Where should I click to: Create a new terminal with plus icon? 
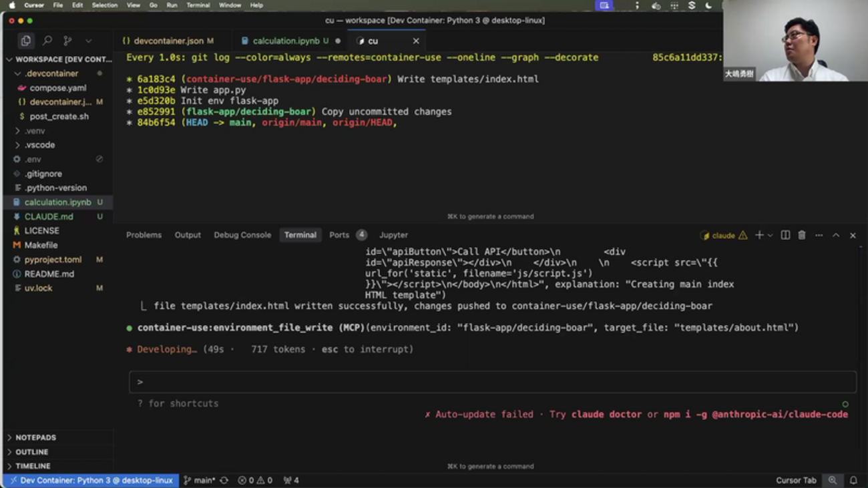(759, 235)
